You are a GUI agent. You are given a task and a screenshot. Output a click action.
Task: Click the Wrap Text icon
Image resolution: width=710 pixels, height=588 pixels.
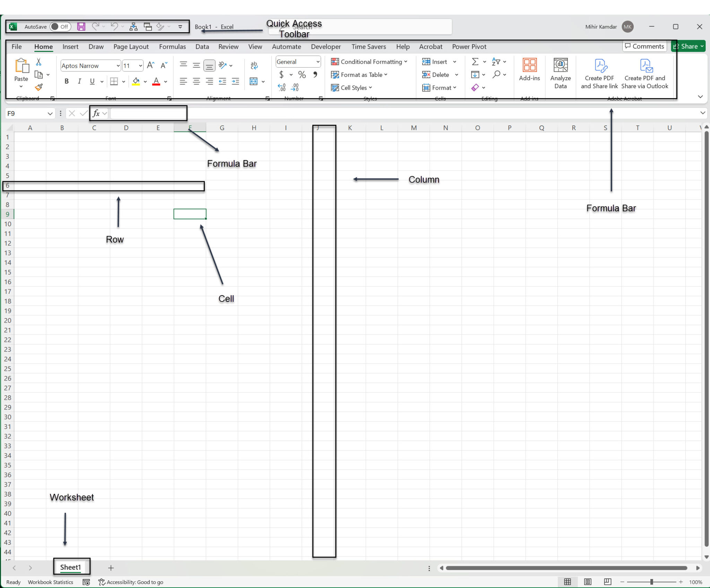pyautogui.click(x=254, y=65)
